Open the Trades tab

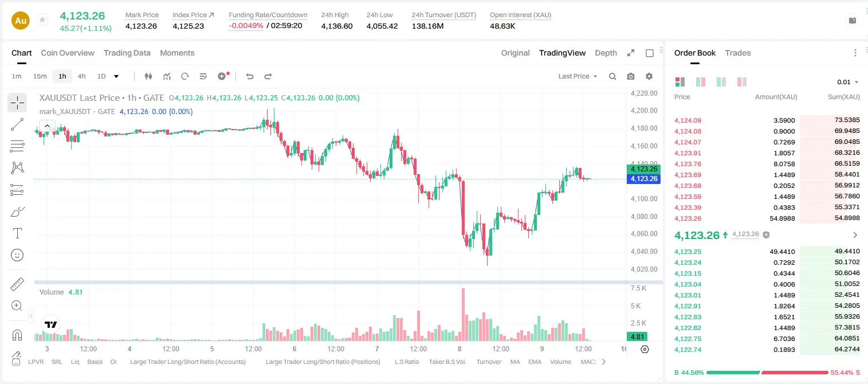[738, 53]
